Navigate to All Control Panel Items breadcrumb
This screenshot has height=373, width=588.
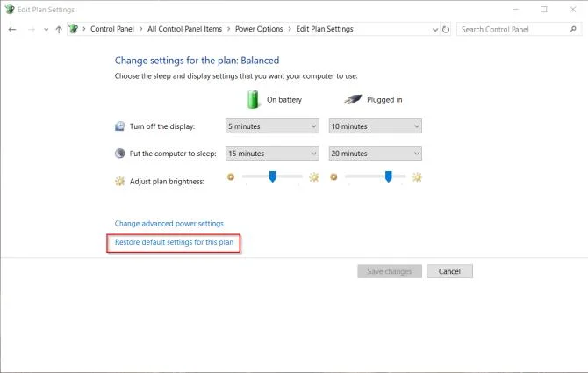point(184,29)
